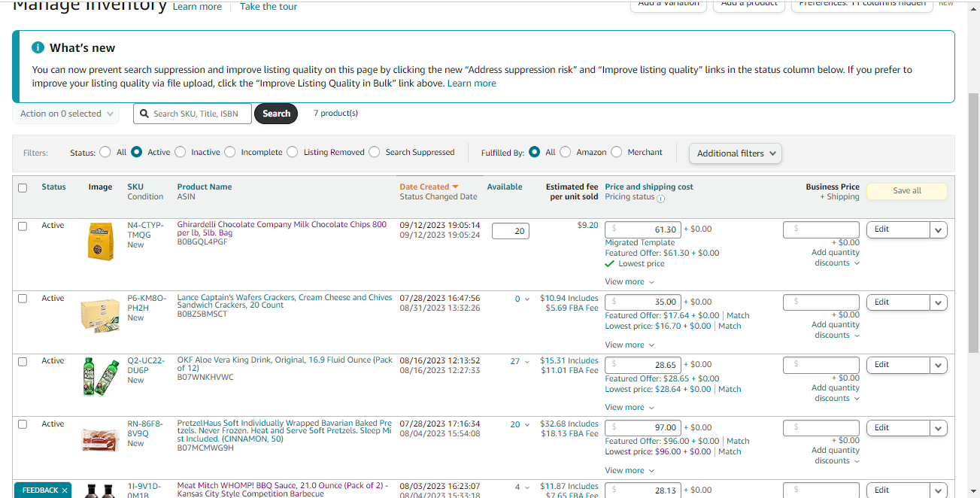The height and width of the screenshot is (498, 980).
Task: Expand Add quantity discounts for Ghirardelli row
Action: pyautogui.click(x=836, y=258)
